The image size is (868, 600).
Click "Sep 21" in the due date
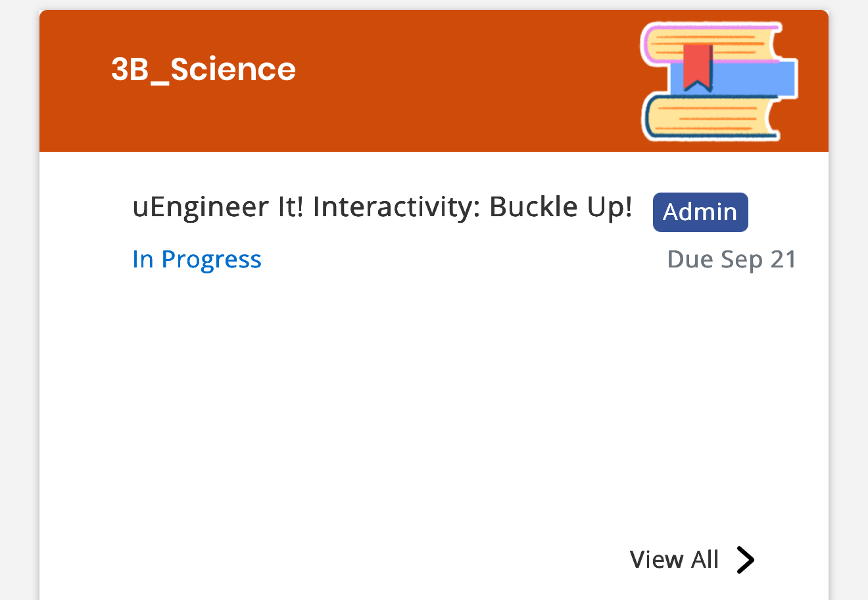pyautogui.click(x=759, y=260)
